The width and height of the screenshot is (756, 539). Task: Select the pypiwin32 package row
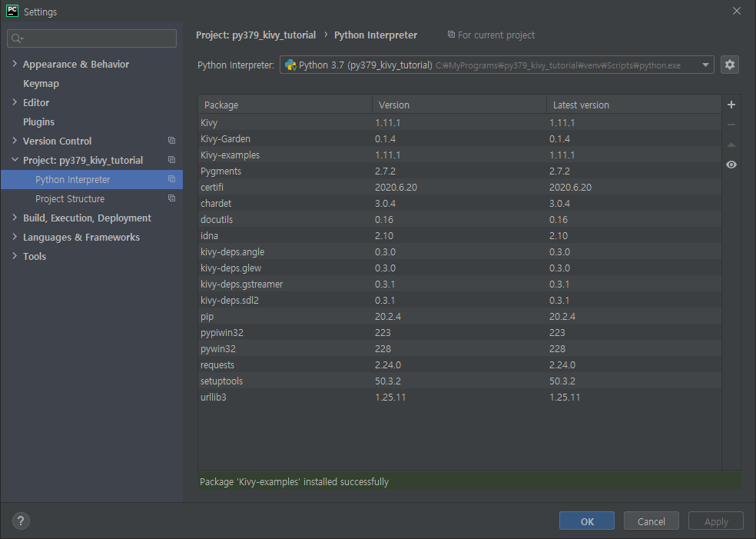coord(459,333)
